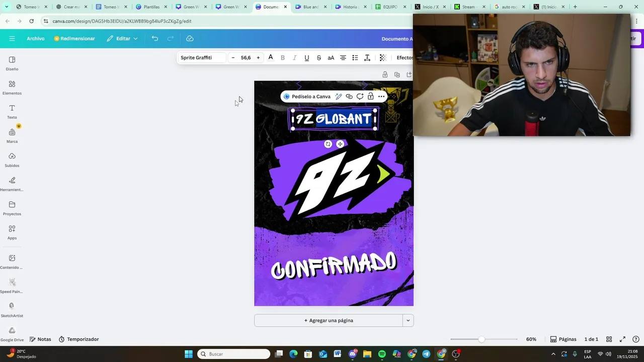The image size is (644, 362).
Task: Add a link to selected text
Action: point(349,97)
